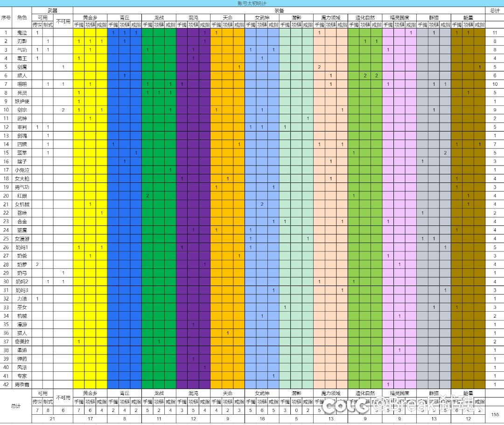Select the 召唤 character cell
The height and width of the screenshot is (425, 504).
point(22,213)
